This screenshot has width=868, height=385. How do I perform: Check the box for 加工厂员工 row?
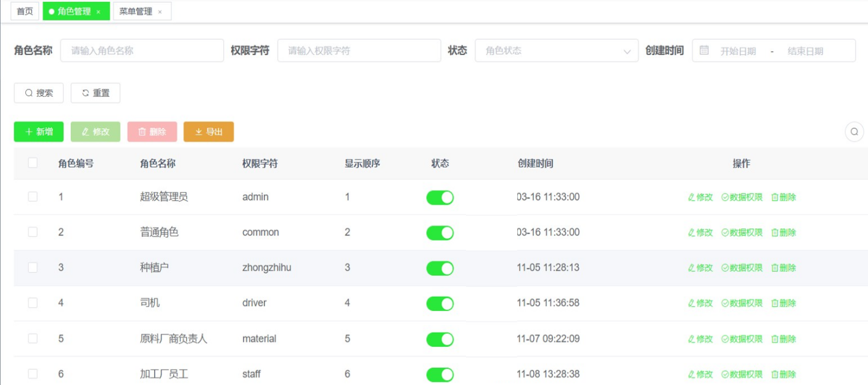click(33, 374)
